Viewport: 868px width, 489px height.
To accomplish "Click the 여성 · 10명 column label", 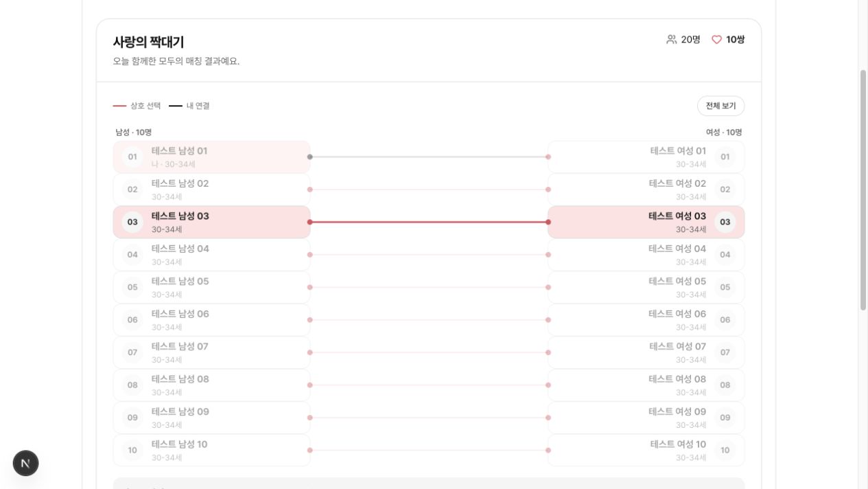I will [724, 132].
